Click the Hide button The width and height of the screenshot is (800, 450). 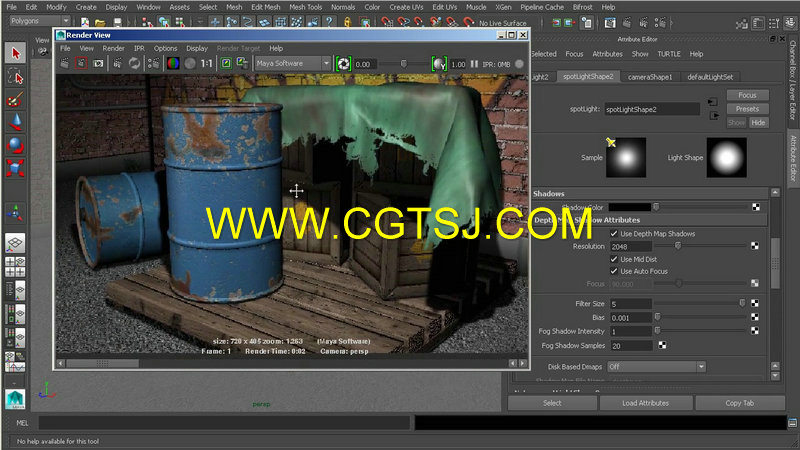point(758,122)
